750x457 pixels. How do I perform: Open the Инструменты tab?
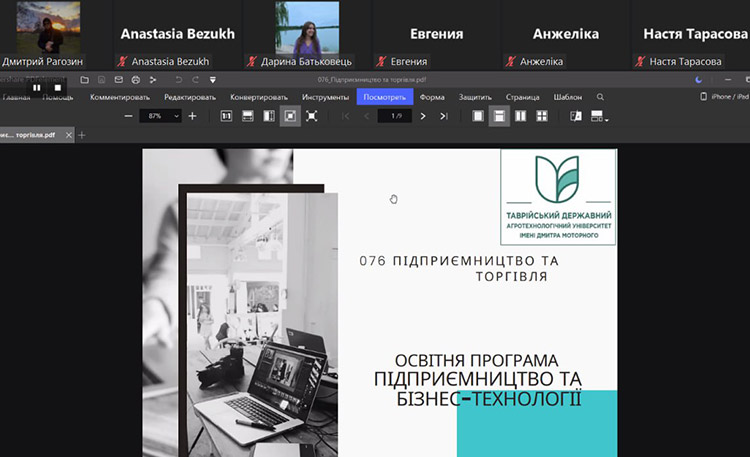[325, 97]
